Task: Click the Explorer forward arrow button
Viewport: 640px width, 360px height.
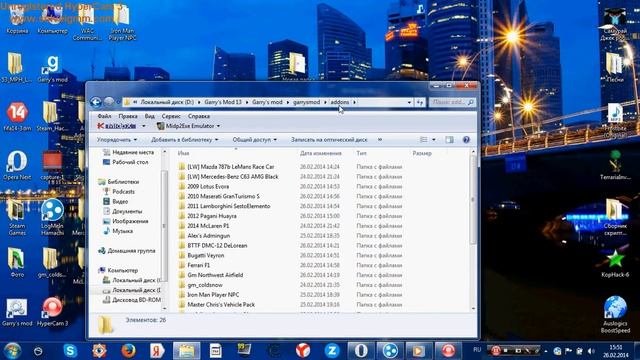Action: [x=109, y=102]
